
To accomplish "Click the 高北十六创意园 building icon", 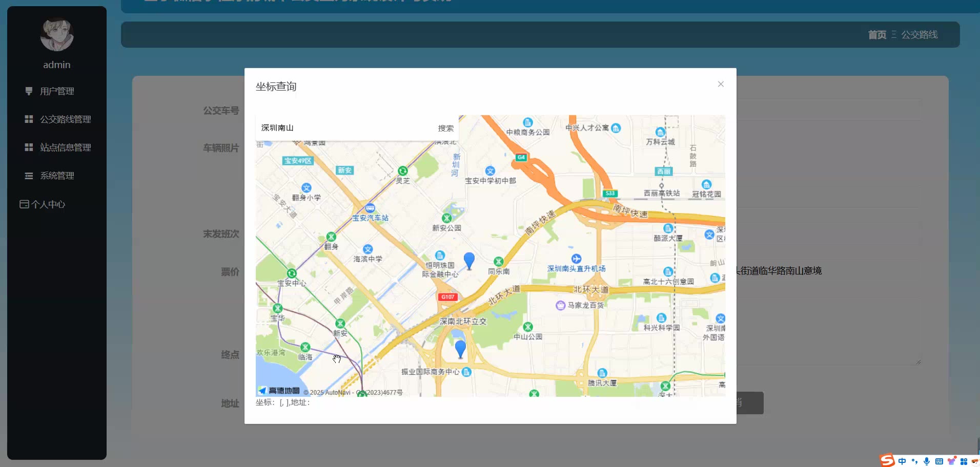I will pyautogui.click(x=668, y=272).
